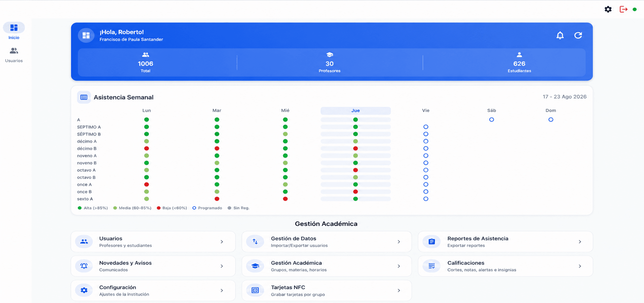Click the Friday scheduled circle for décimo A
Image resolution: width=644 pixels, height=303 pixels.
426,141
